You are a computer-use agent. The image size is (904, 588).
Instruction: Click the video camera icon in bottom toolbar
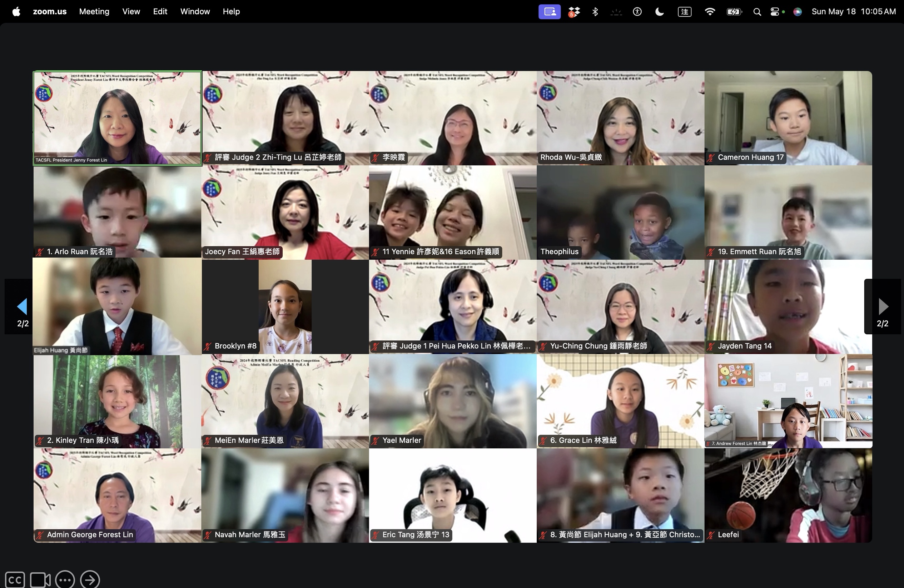click(40, 579)
